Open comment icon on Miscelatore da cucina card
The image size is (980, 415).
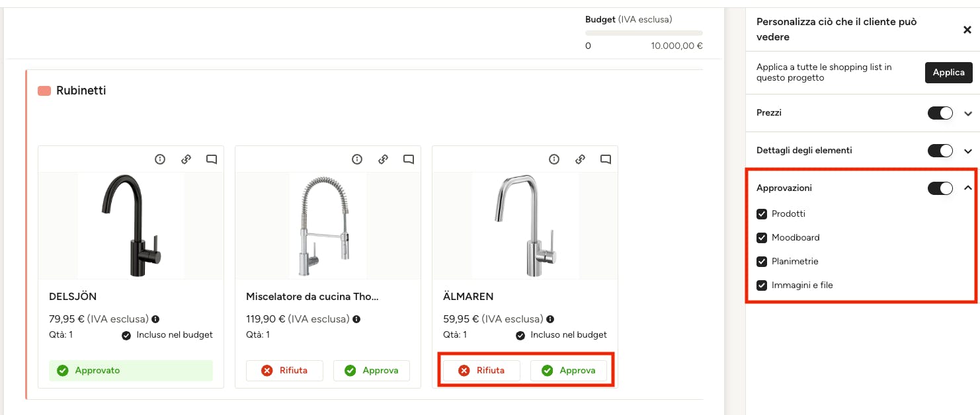coord(409,159)
